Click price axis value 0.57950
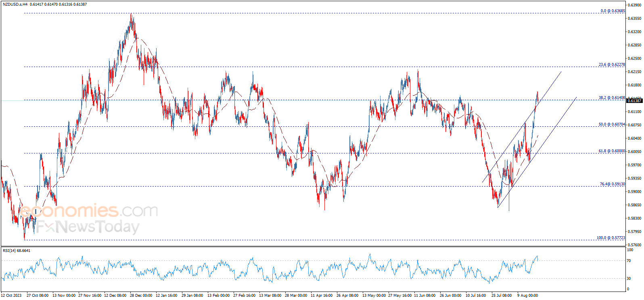This screenshot has height=300, width=644. (634, 232)
